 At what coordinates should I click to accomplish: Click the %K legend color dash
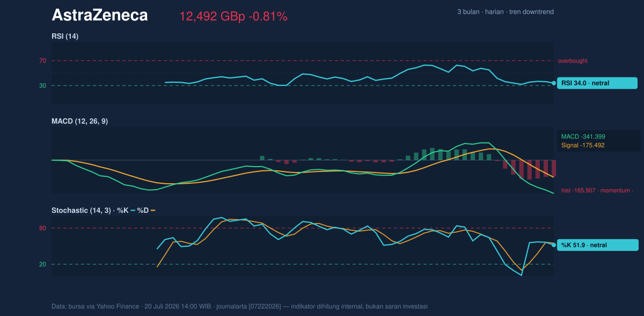[133, 211]
